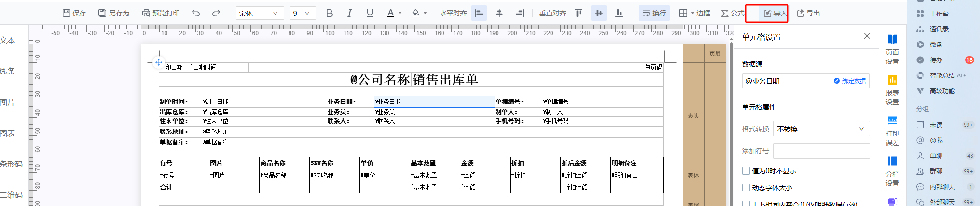Click the 另存为 save-as button
Viewport: 980px width, 206px height.
(114, 13)
